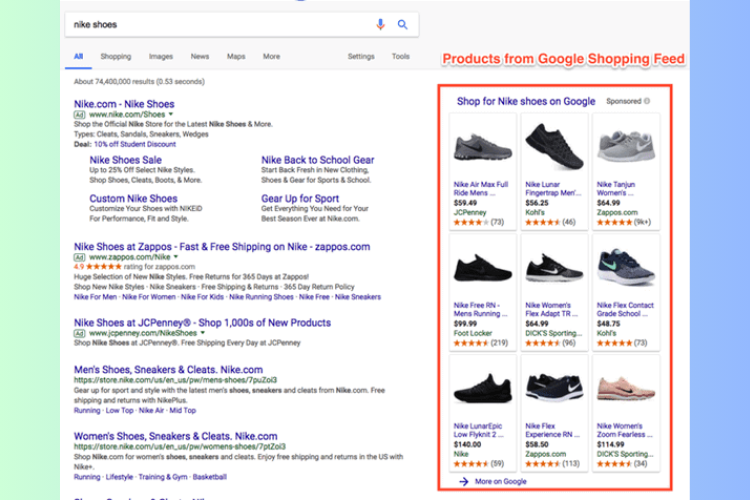Screen dimensions: 750x500
Task: Open Women's Shoes, Sneakers & Cleats result
Action: coord(176,436)
